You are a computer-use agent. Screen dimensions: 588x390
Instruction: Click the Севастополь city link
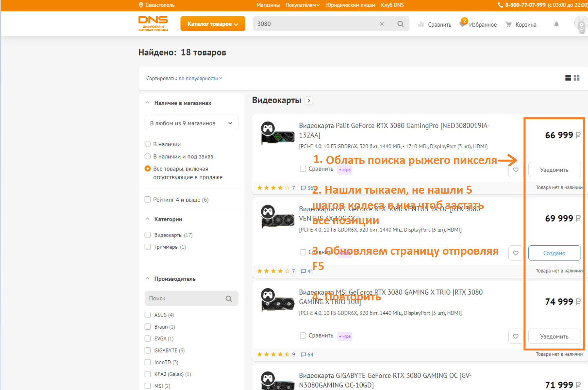(x=160, y=5)
